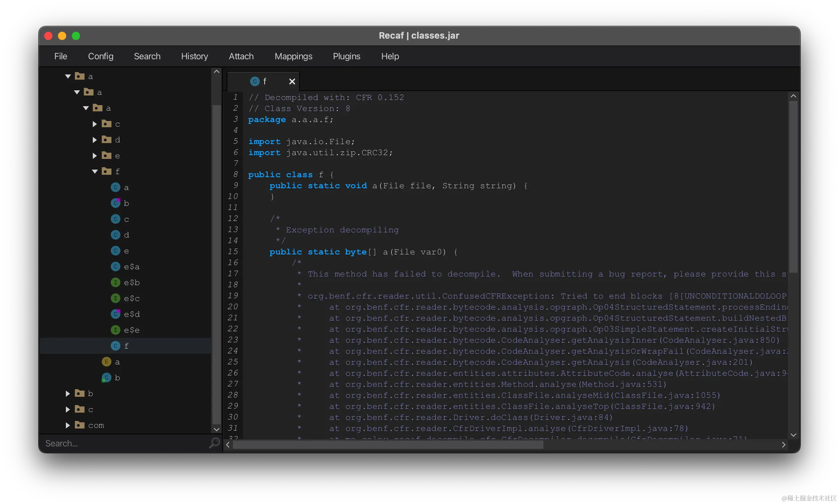Open the History menu
The width and height of the screenshot is (839, 504).
pyautogui.click(x=195, y=56)
